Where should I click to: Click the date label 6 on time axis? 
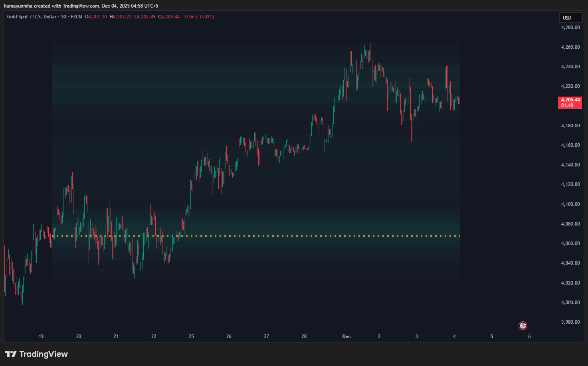(x=529, y=336)
